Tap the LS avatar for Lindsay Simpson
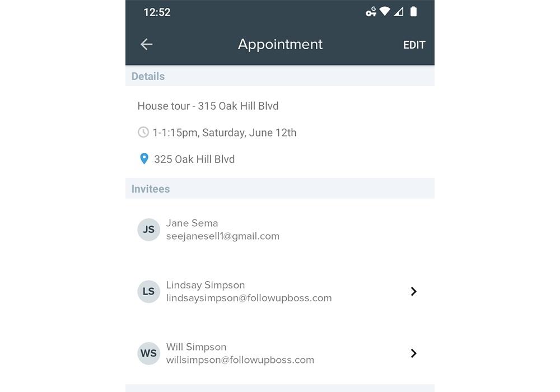This screenshot has height=392, width=560. click(148, 291)
